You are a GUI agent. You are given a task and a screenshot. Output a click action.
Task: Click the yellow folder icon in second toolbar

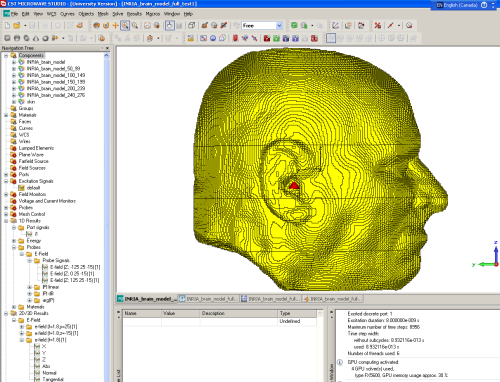click(190, 38)
